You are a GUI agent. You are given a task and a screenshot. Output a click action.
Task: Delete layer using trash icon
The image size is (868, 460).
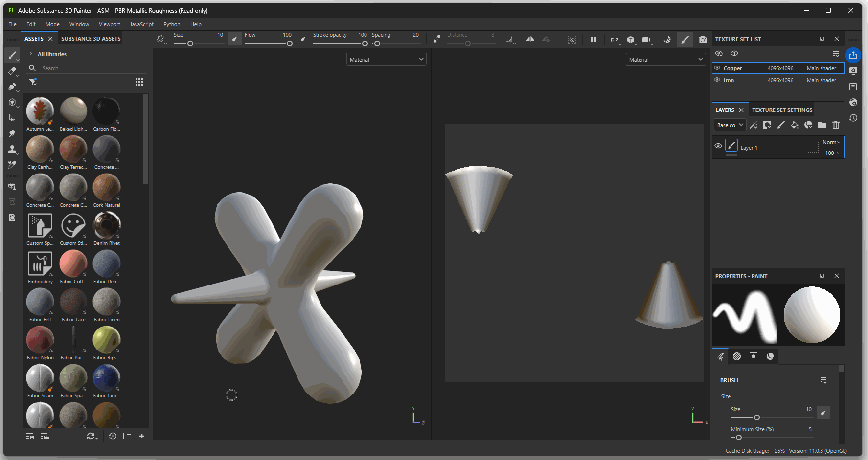click(x=835, y=125)
